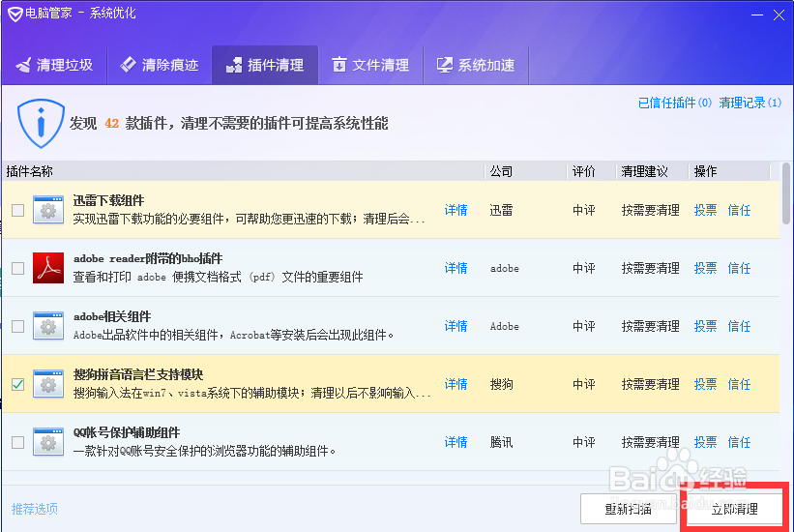This screenshot has height=532, width=794.
Task: Open the 推荐选项 link
Action: tap(35, 509)
